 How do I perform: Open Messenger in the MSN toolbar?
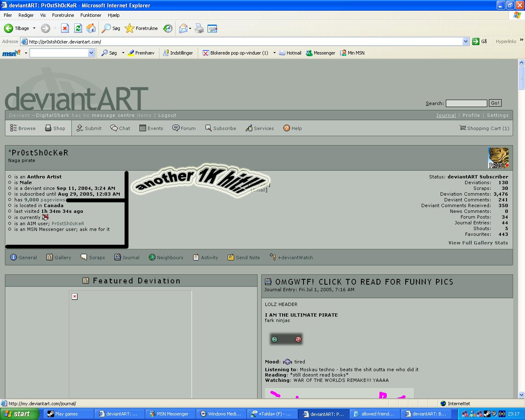(320, 53)
